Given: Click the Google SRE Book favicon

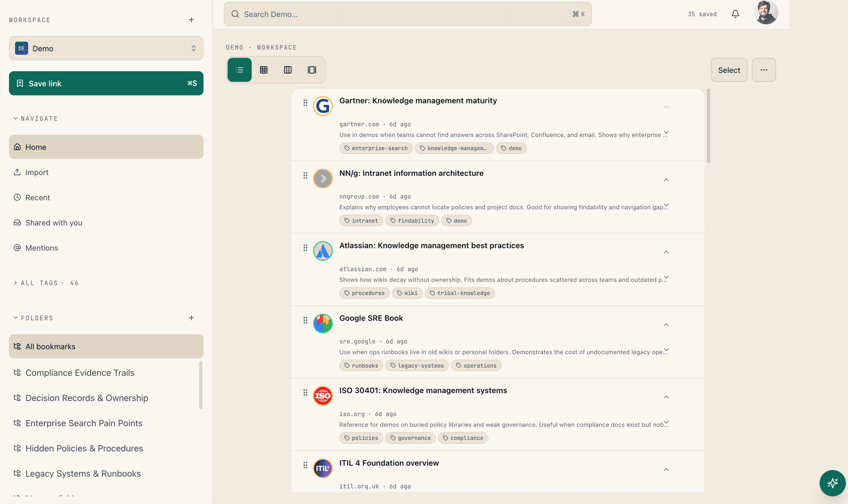Looking at the screenshot, I should click(323, 323).
